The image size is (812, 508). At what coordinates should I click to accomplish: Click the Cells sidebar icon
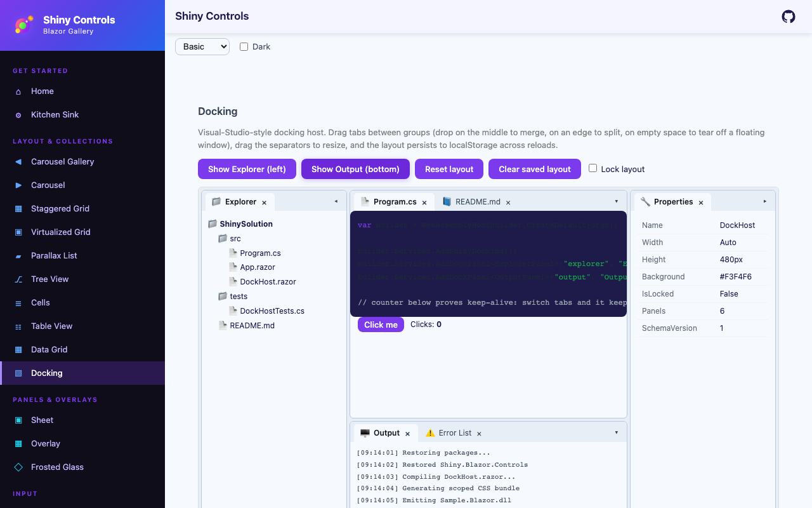[18, 303]
